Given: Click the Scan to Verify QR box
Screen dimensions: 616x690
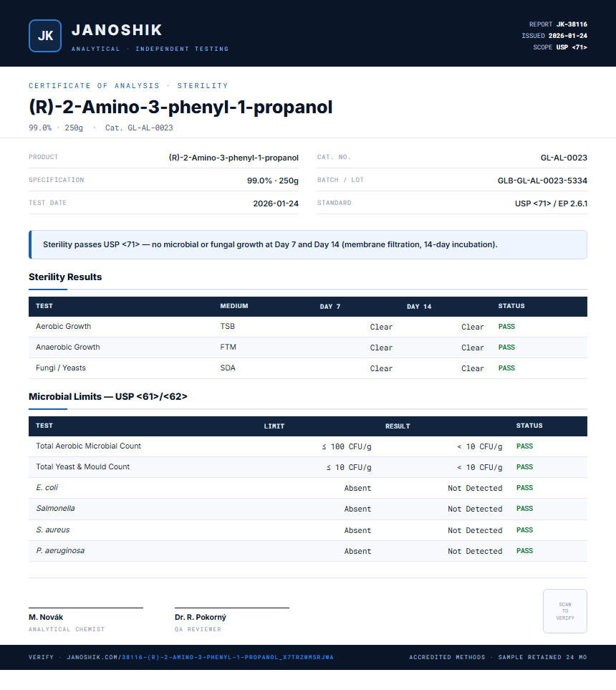Looking at the screenshot, I should (x=565, y=611).
